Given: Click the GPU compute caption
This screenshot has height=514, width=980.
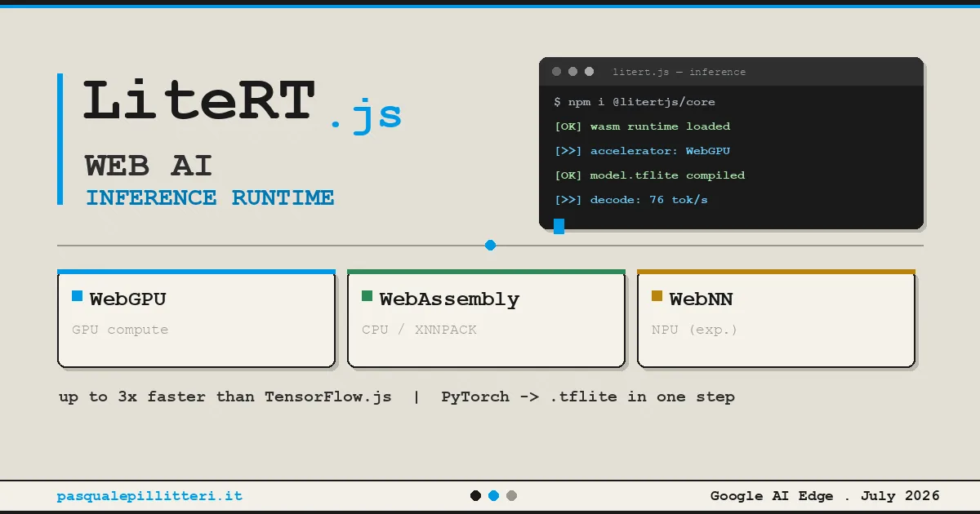Looking at the screenshot, I should [120, 330].
